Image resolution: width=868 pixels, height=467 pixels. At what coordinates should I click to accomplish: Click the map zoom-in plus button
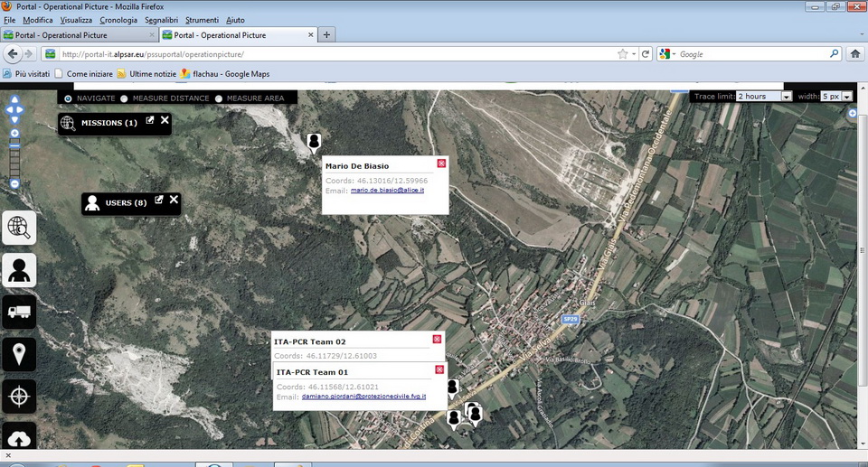[14, 133]
